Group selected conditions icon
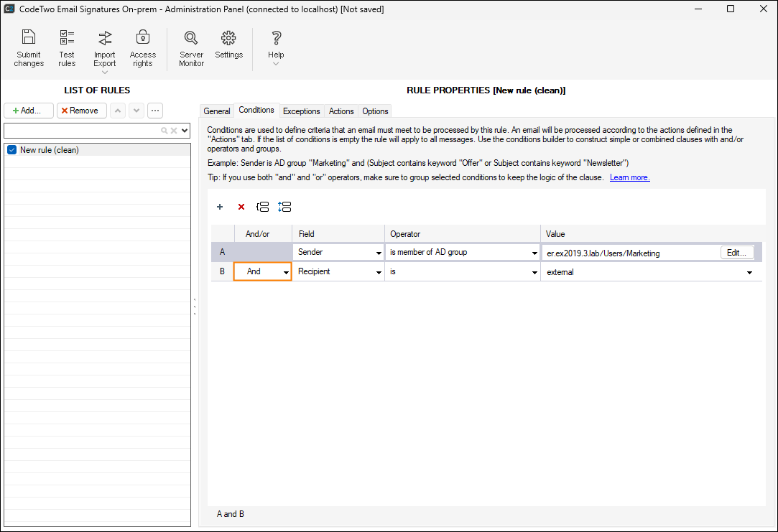Image resolution: width=778 pixels, height=532 pixels. click(262, 207)
